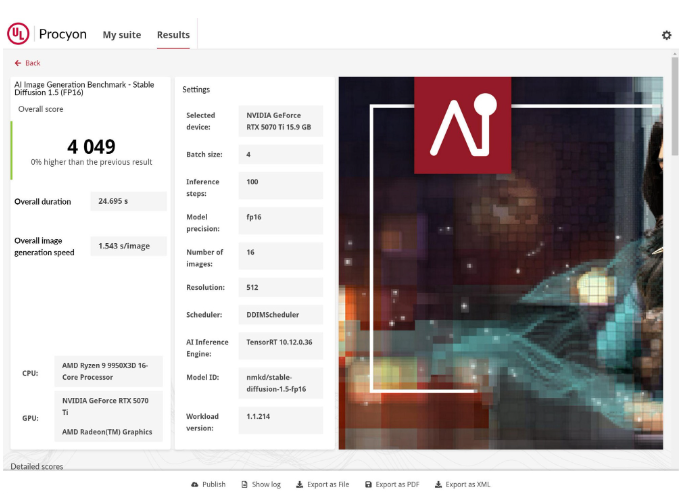690x494 pixels.
Task: Click the Publish button
Action: pos(208,484)
